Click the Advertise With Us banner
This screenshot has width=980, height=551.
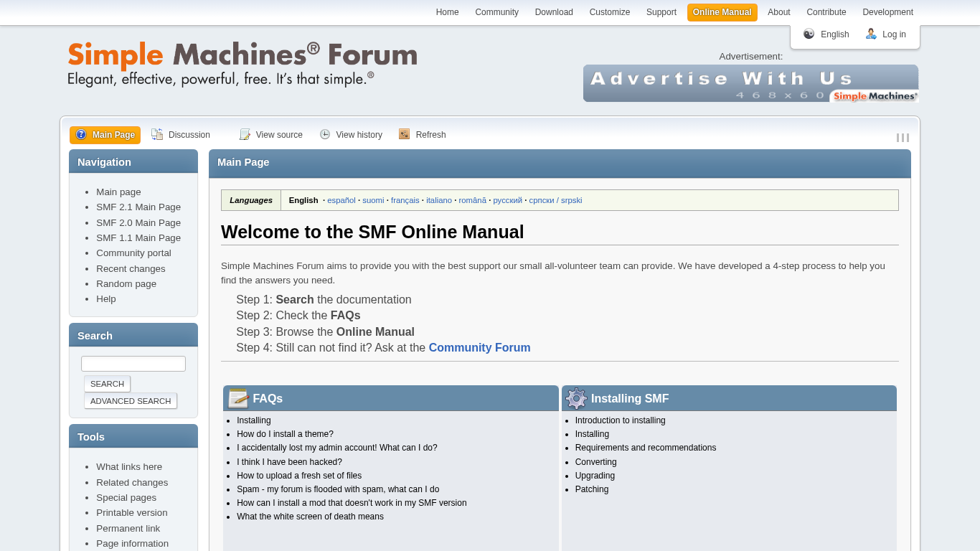[x=750, y=84]
